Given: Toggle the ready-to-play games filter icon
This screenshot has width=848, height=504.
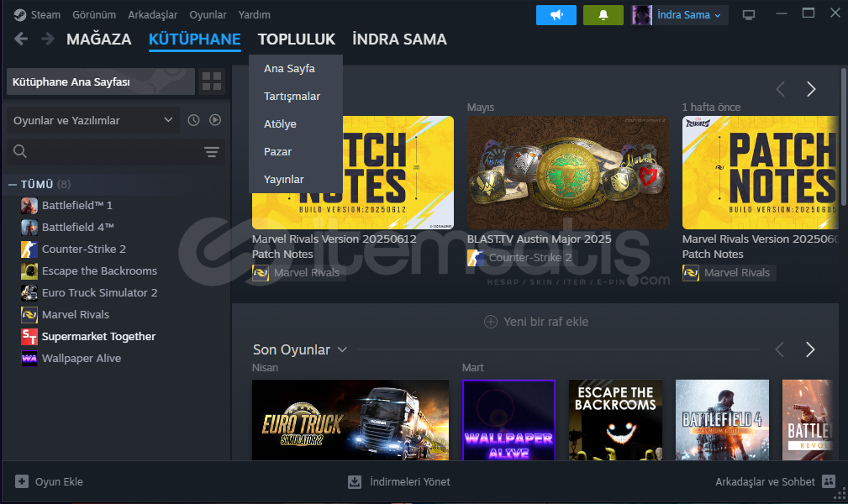Looking at the screenshot, I should [215, 120].
